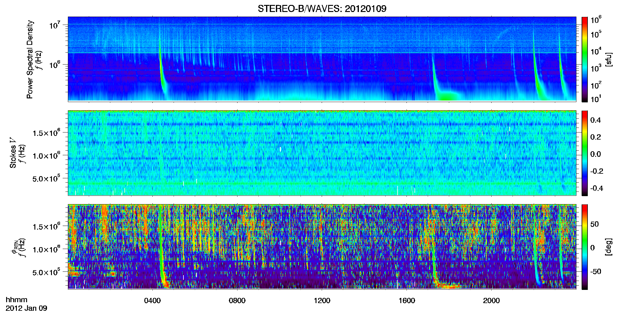This screenshot has height=332, width=644.
Task: Select the 0800 time tick label
Action: pos(237,301)
